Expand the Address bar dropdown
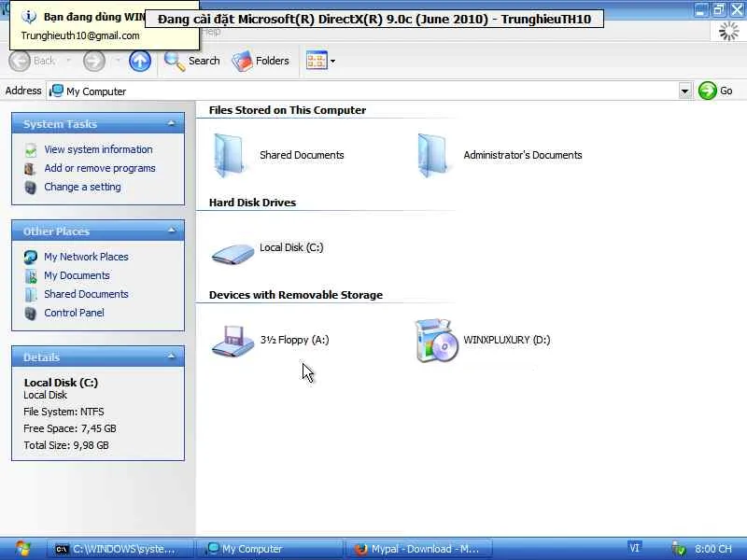The width and height of the screenshot is (747, 560). 685,91
